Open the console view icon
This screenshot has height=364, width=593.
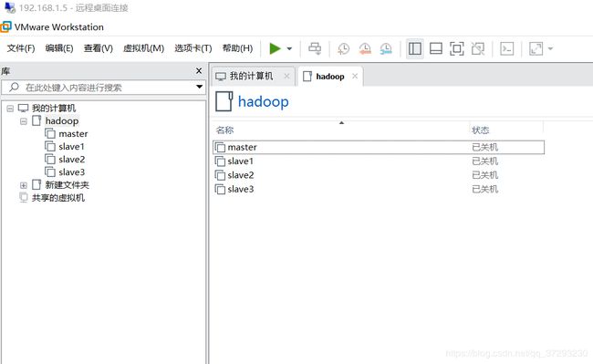506,48
